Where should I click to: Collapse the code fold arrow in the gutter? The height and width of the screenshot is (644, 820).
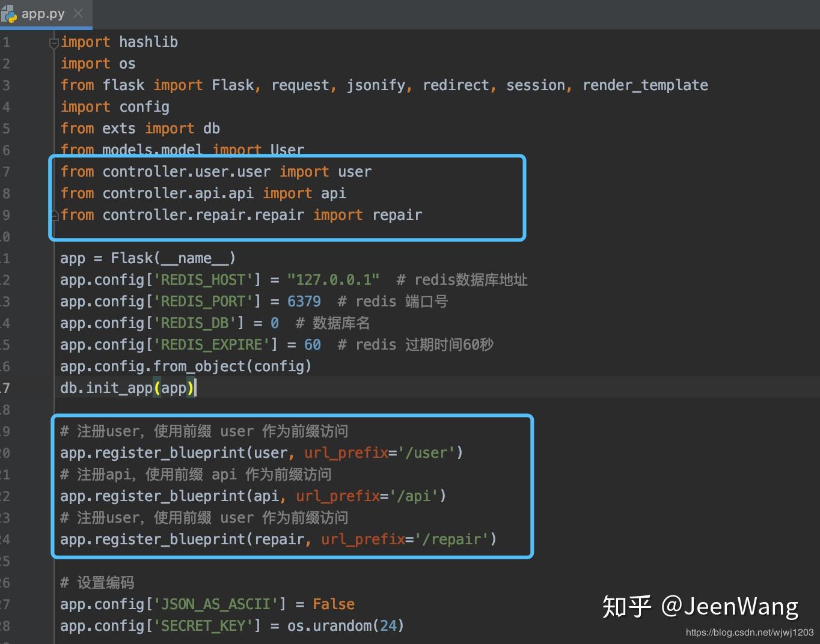point(54,43)
